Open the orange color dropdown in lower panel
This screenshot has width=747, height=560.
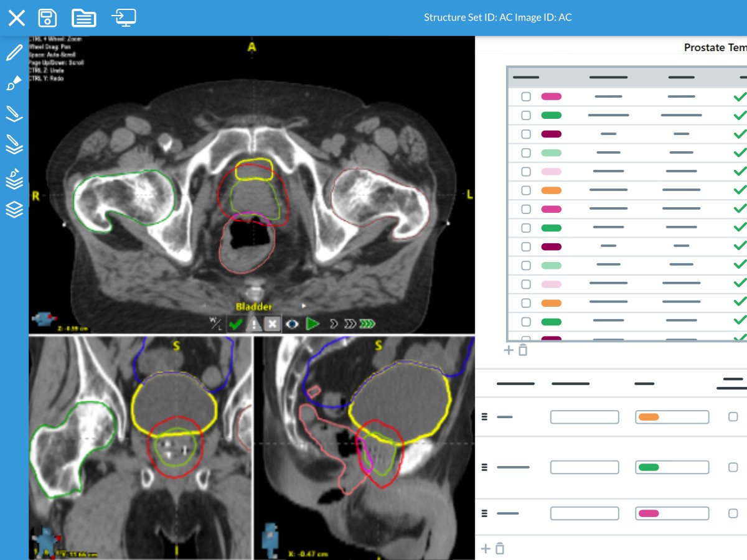click(672, 417)
